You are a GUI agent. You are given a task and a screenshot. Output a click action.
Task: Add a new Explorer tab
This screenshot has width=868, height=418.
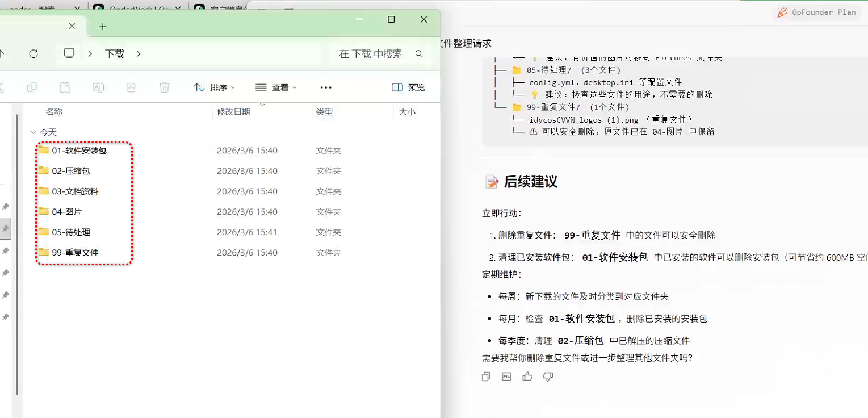pos(102,27)
